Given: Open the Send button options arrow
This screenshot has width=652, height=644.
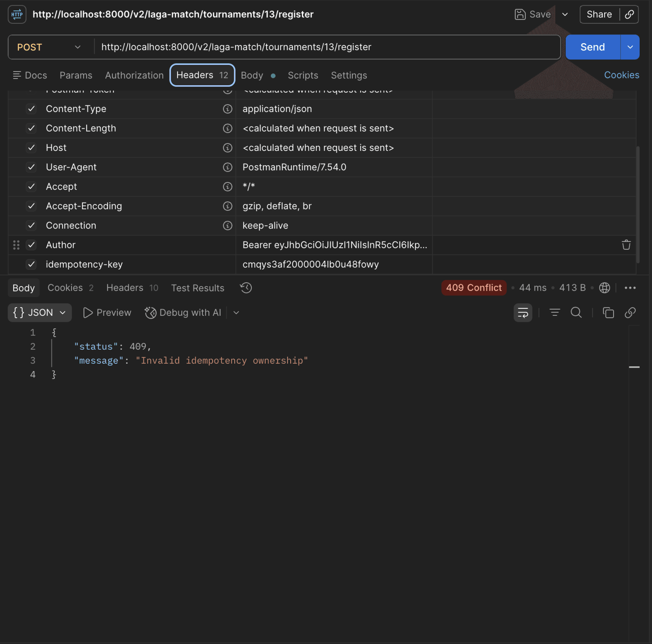Looking at the screenshot, I should click(630, 47).
